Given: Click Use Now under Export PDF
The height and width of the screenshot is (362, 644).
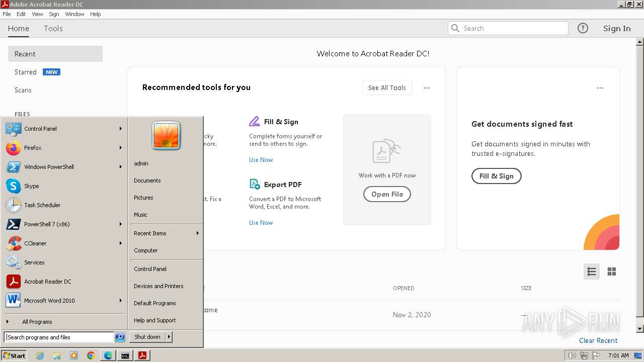Looking at the screenshot, I should pos(261,223).
